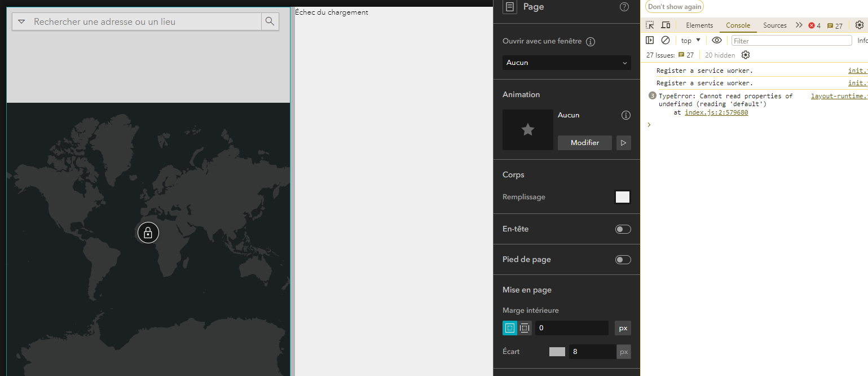
Task: Open the Remplissage color swatch
Action: pos(622,196)
